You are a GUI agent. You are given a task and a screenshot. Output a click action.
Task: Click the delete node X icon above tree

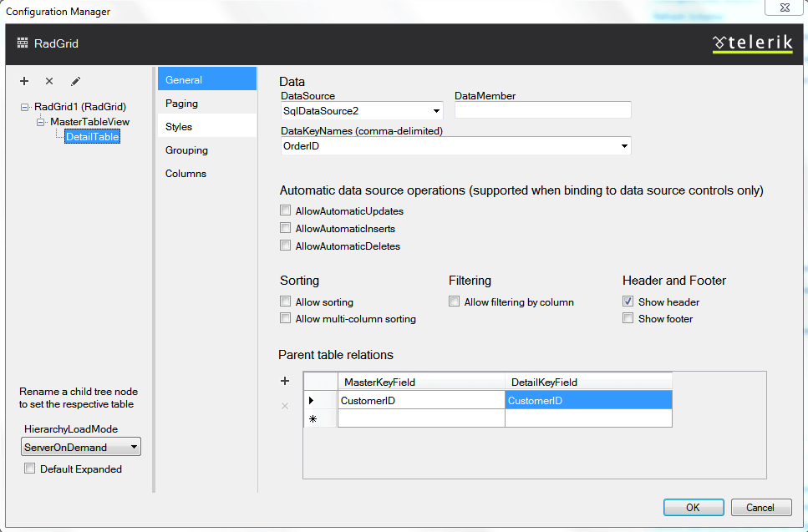[x=49, y=81]
